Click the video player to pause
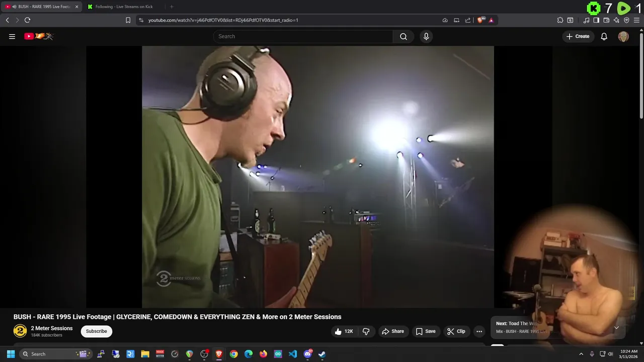Image resolution: width=644 pixels, height=362 pixels. point(318,176)
